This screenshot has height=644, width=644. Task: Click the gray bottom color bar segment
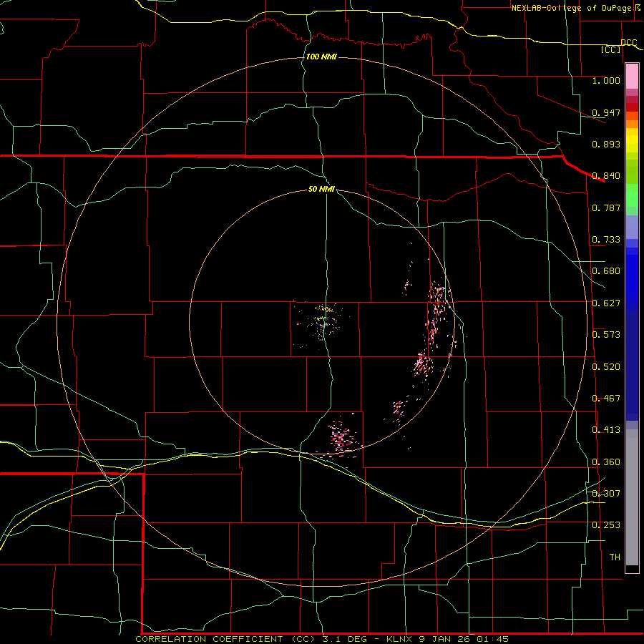pyautogui.click(x=632, y=497)
